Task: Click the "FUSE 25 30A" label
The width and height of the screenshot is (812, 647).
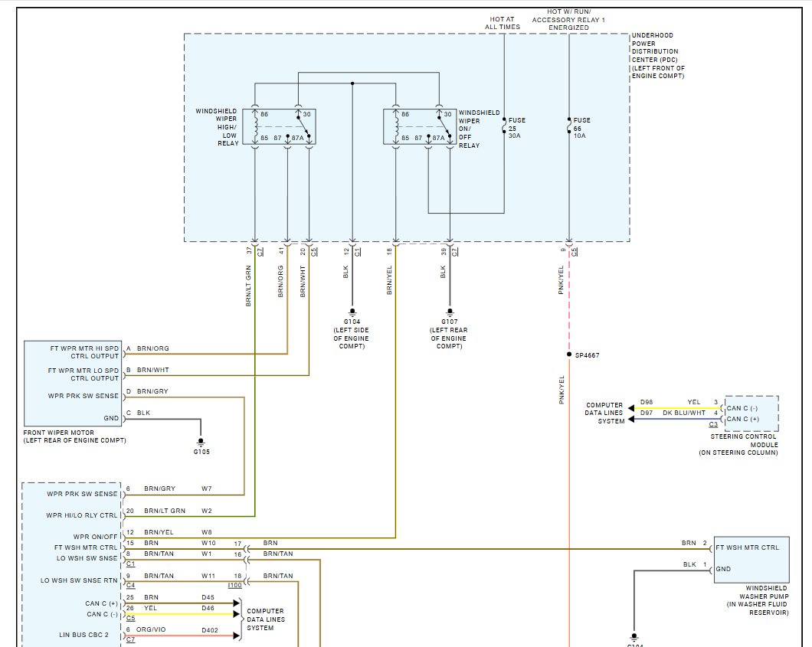Action: pos(516,128)
